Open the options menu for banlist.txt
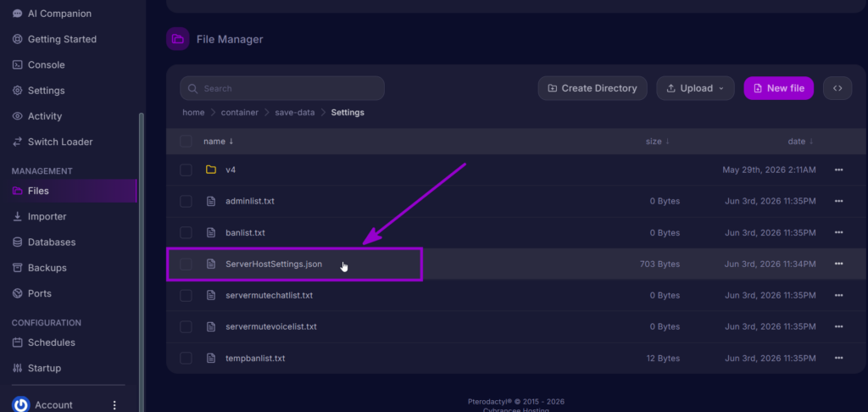Viewport: 868px width, 412px height. 838,232
